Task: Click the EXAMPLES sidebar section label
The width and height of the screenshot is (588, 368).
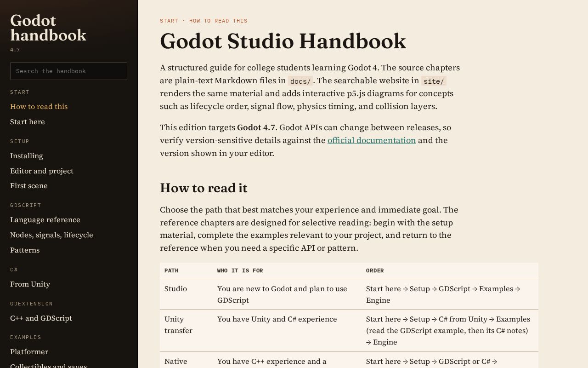Action: click(26, 337)
